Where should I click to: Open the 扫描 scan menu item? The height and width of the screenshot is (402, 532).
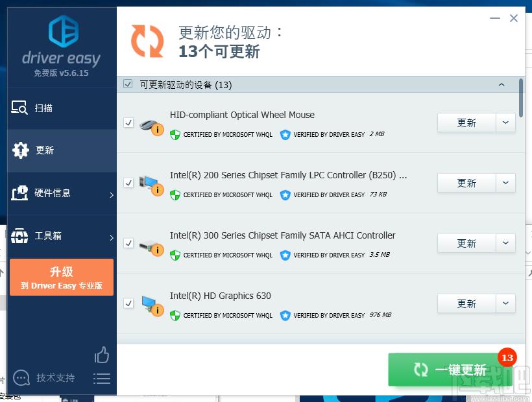(62, 108)
